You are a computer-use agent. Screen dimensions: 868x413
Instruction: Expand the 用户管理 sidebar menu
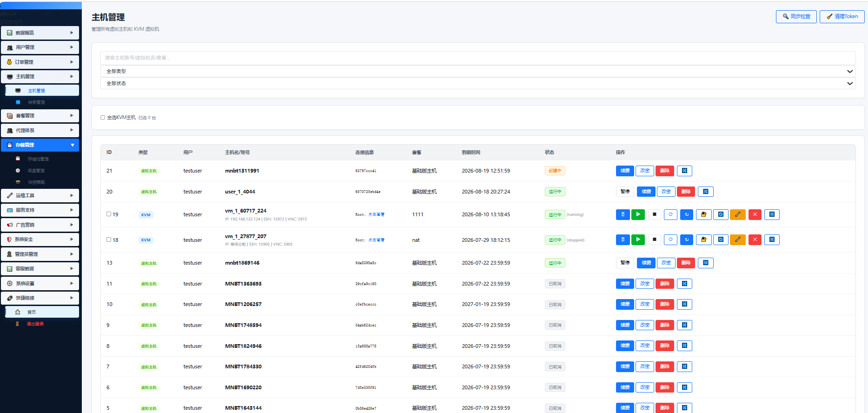(40, 47)
